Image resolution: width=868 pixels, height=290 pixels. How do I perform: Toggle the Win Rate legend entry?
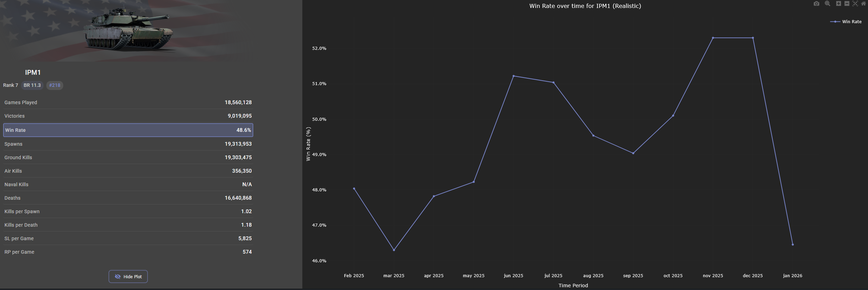coord(846,22)
